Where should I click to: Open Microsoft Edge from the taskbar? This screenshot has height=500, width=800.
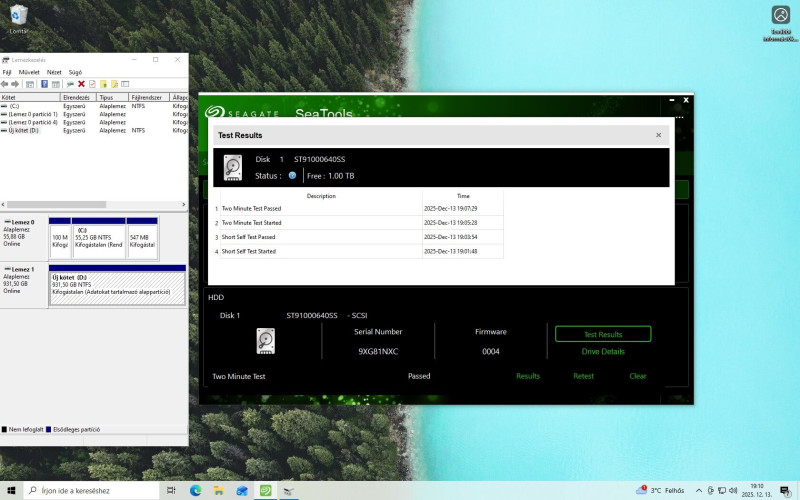pyautogui.click(x=195, y=491)
